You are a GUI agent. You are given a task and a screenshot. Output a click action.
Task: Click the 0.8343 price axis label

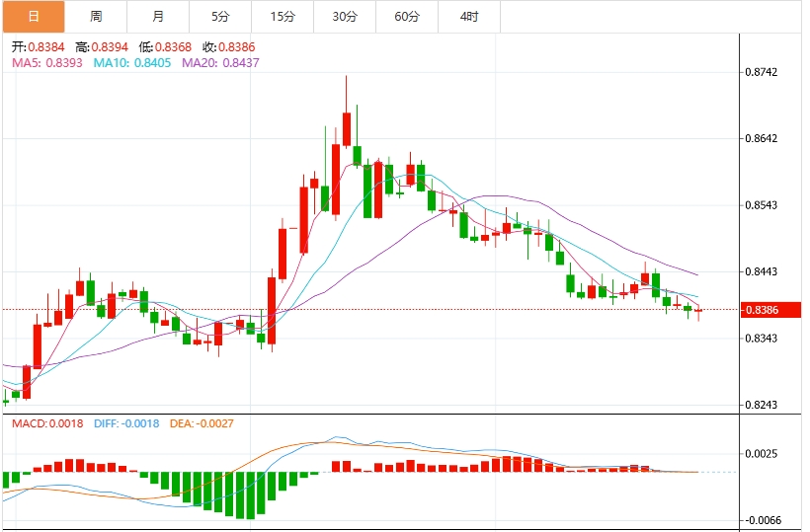pos(761,339)
